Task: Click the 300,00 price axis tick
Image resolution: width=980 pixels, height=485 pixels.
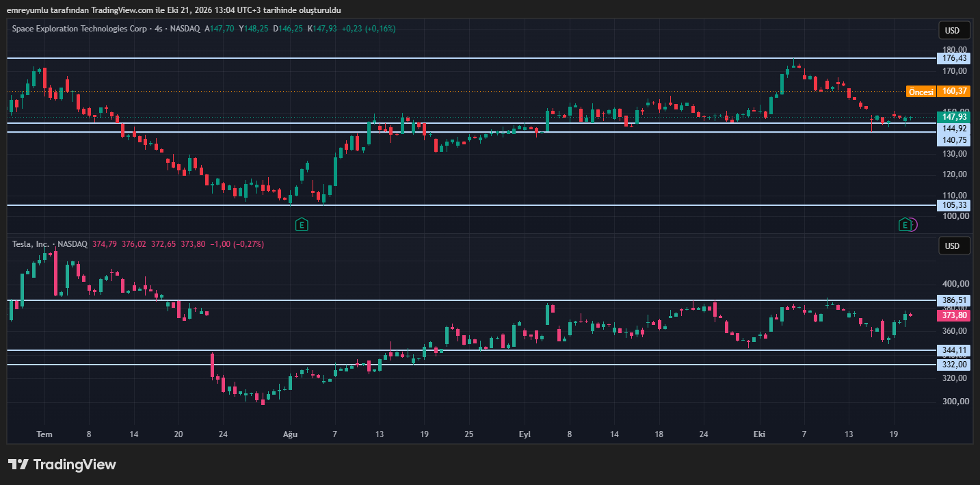Action: [954, 402]
